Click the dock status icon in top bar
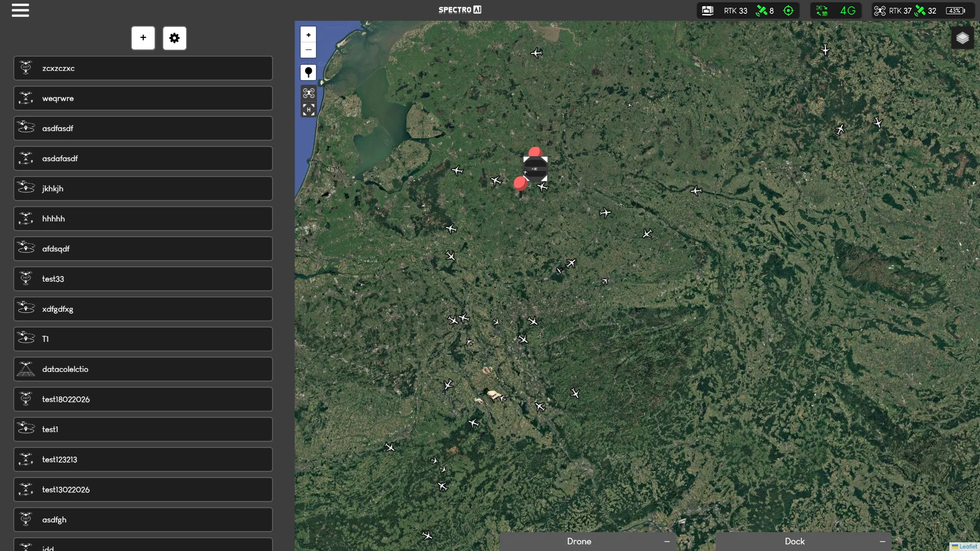 tap(707, 10)
